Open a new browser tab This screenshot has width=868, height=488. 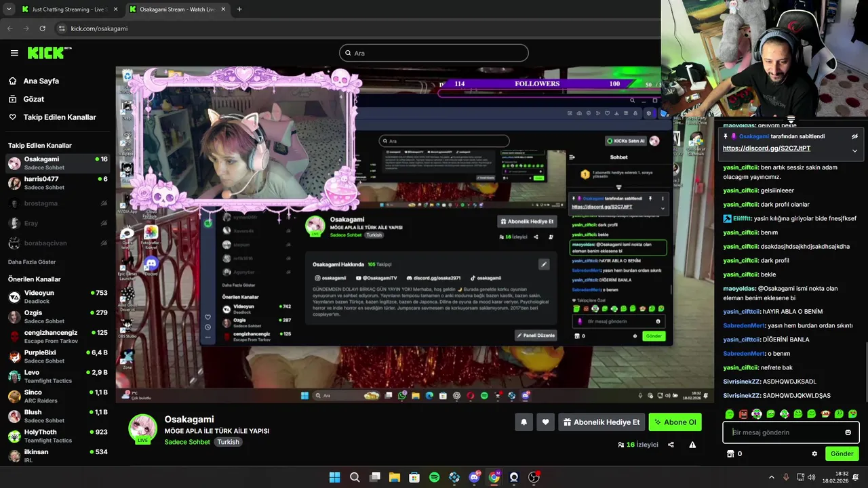tap(239, 9)
